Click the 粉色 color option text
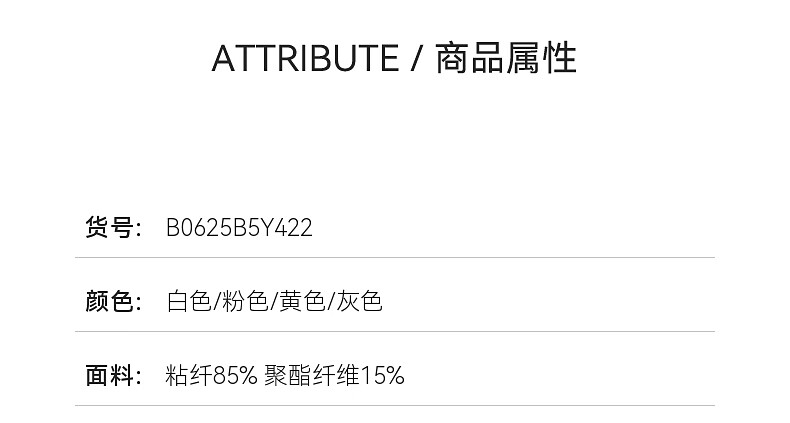The width and height of the screenshot is (790, 423). (x=245, y=302)
